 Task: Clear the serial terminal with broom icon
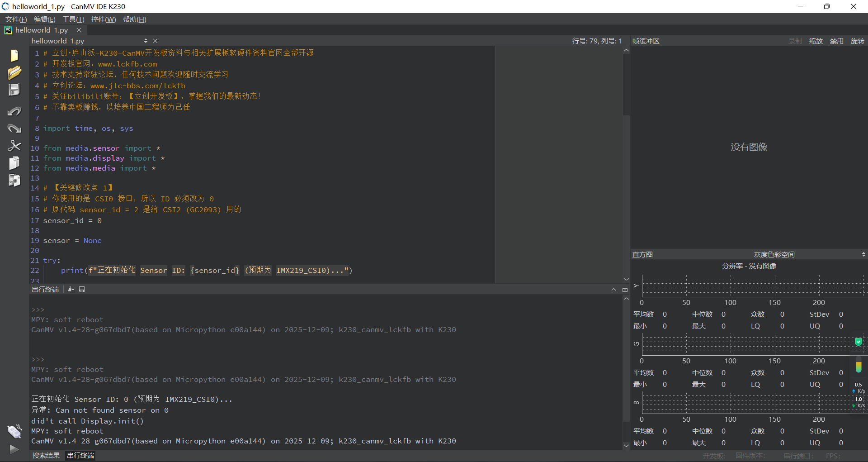[x=71, y=290]
